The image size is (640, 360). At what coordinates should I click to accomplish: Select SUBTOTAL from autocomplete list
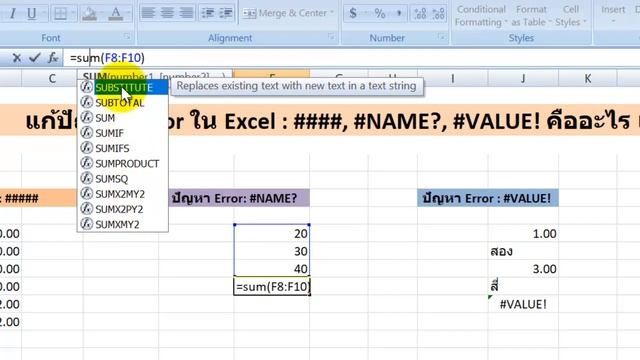click(x=123, y=102)
